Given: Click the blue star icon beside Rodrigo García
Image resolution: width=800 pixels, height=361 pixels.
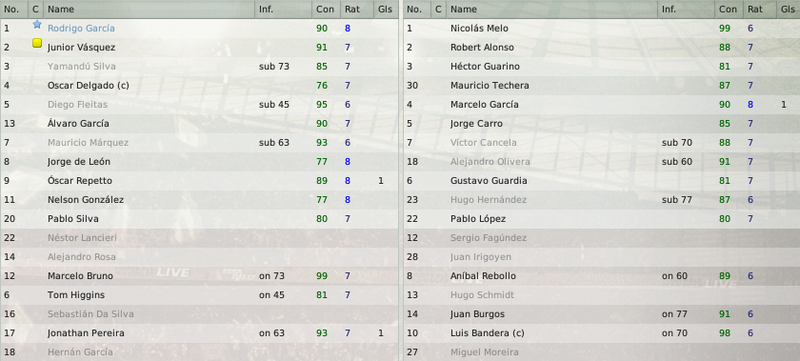Looking at the screenshot, I should coord(37,24).
